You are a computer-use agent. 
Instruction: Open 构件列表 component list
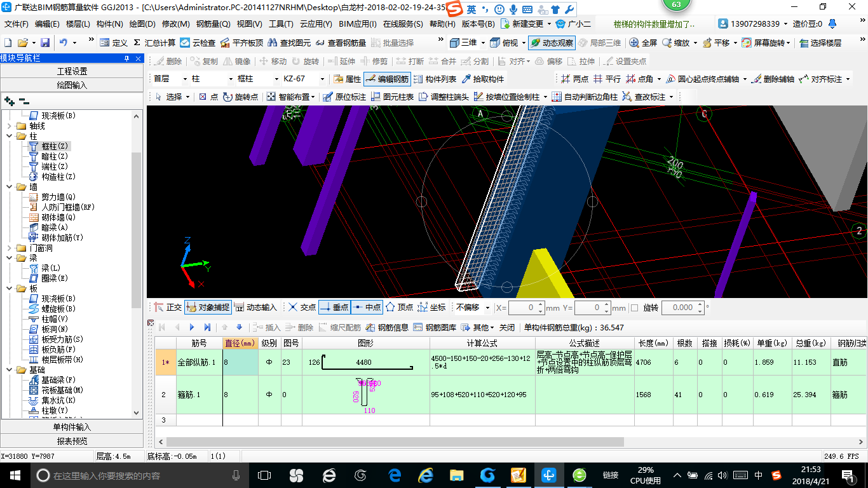click(x=435, y=79)
